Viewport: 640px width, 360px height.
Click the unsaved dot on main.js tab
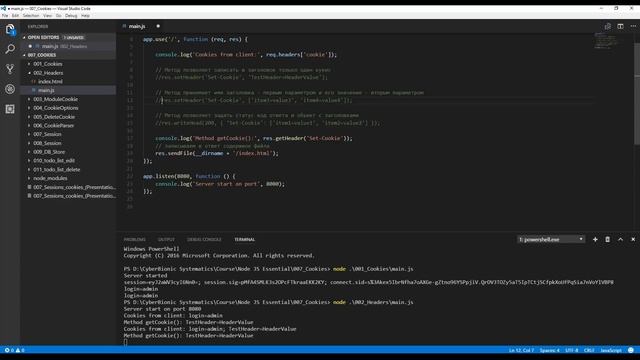158,26
